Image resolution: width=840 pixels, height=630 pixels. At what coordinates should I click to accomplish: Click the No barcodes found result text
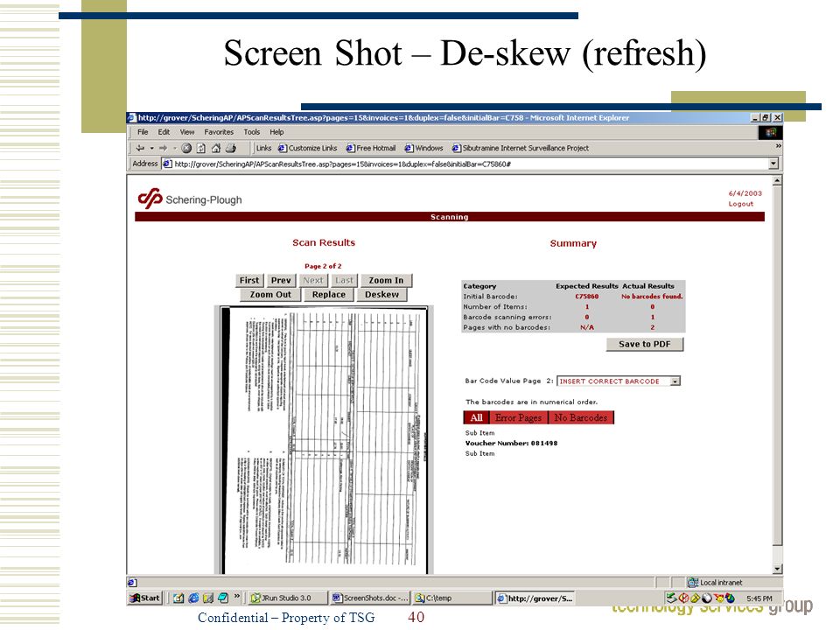(652, 297)
